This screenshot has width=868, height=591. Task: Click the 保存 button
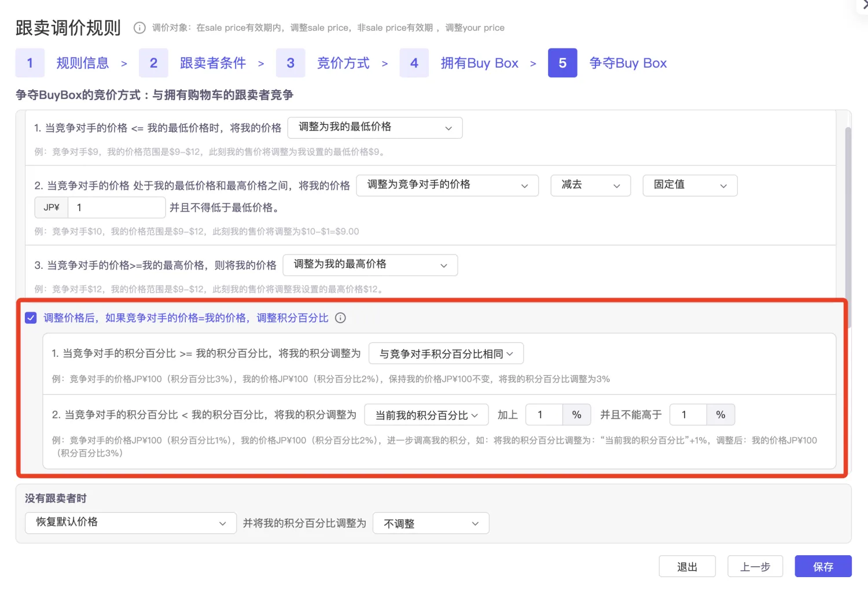click(x=823, y=567)
